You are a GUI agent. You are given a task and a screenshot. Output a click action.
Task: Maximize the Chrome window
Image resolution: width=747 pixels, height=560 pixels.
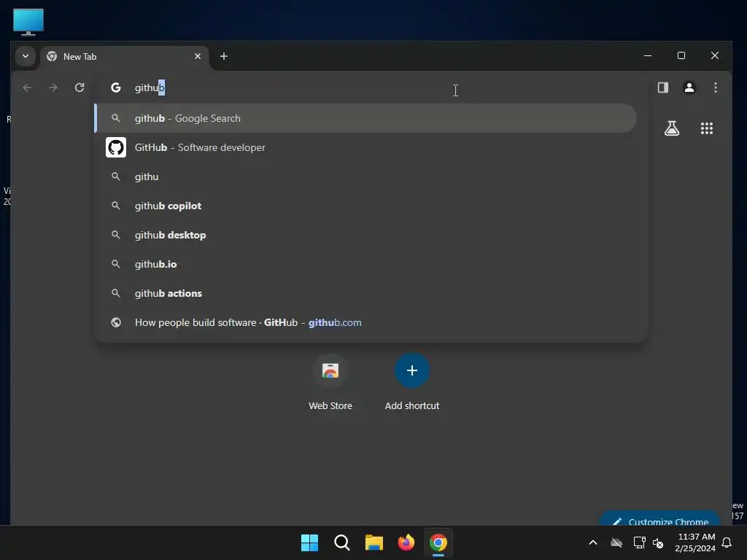click(x=681, y=55)
